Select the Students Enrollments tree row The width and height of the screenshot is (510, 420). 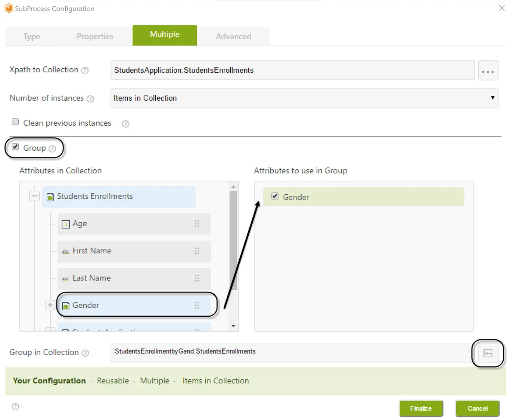click(119, 197)
